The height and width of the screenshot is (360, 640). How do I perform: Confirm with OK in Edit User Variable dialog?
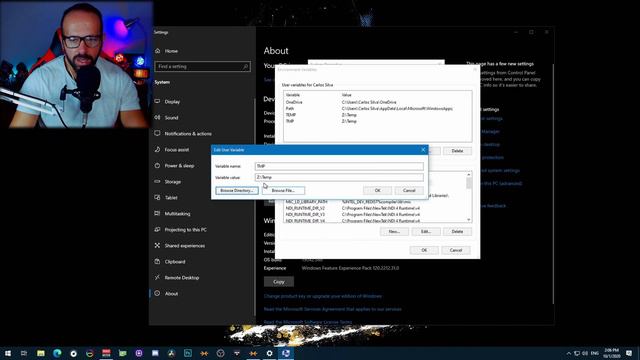[x=378, y=191]
